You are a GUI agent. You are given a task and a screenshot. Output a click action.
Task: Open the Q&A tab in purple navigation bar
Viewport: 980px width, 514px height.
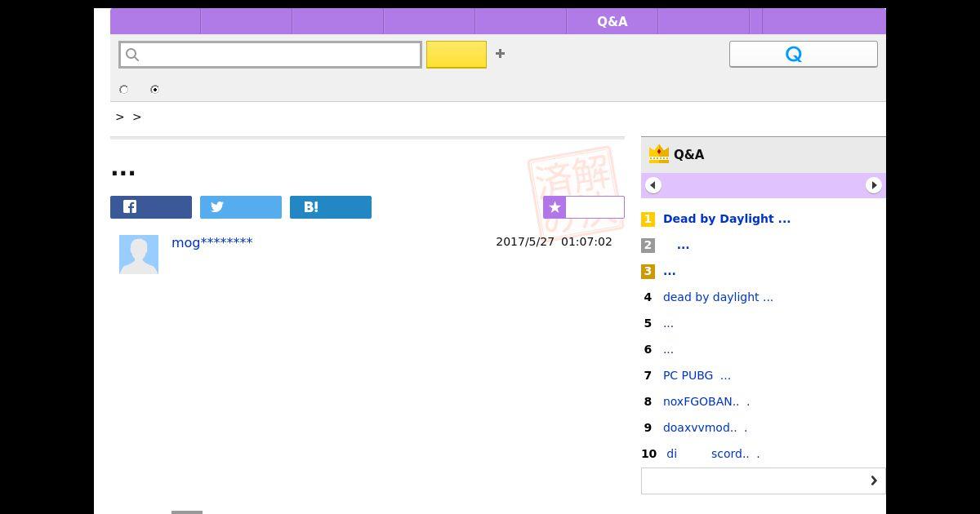tap(612, 21)
